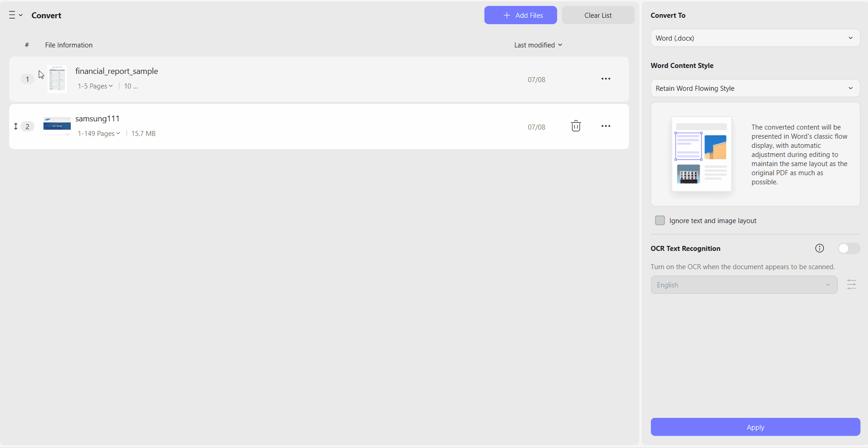Open more options for samsung111
Image resolution: width=868 pixels, height=448 pixels.
pos(606,126)
